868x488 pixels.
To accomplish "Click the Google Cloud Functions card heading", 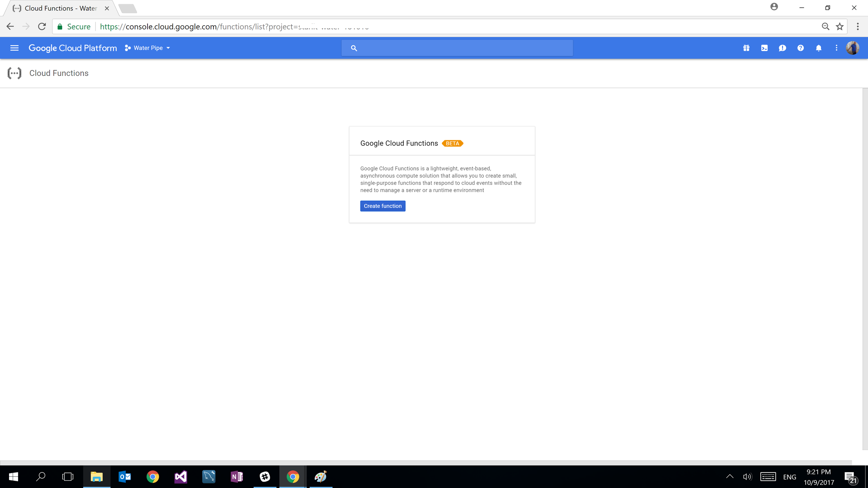I will click(x=399, y=144).
